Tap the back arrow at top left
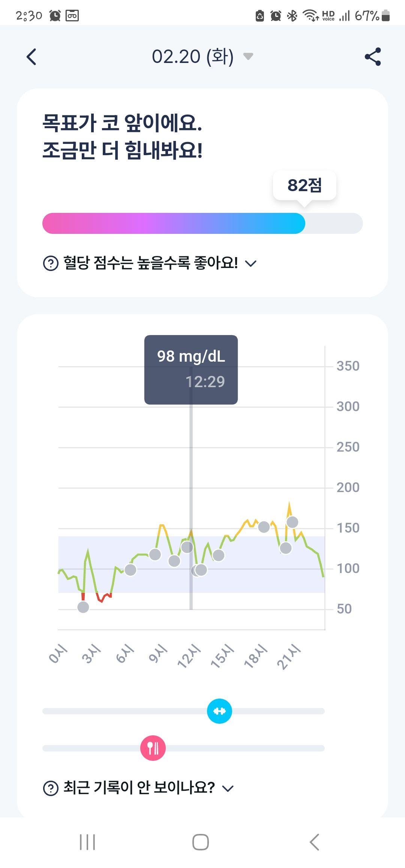Viewport: 405px width, 868px height. tap(31, 57)
